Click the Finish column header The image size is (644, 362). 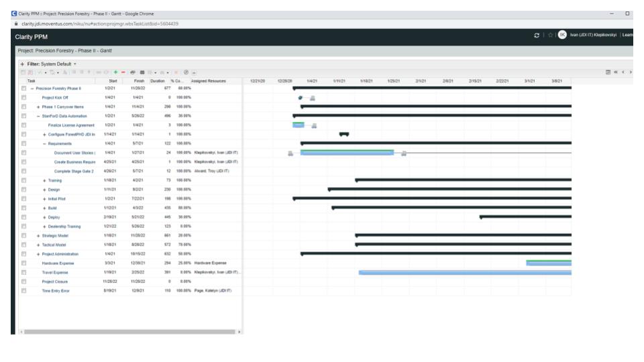[139, 81]
